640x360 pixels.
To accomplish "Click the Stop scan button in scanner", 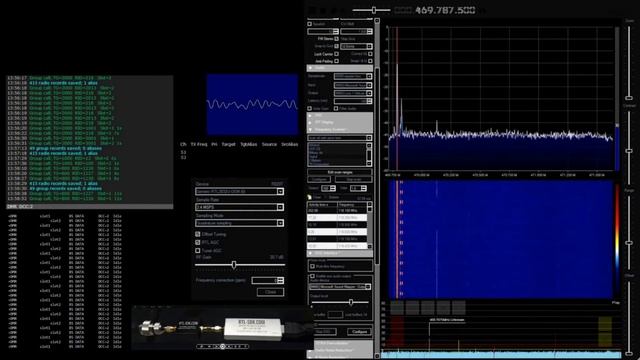I will pos(353,180).
